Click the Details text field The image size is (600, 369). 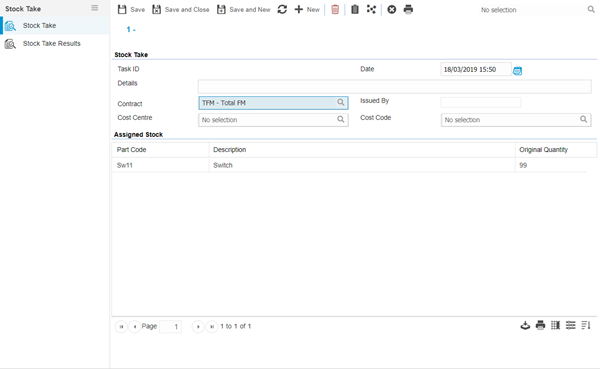pyautogui.click(x=395, y=87)
